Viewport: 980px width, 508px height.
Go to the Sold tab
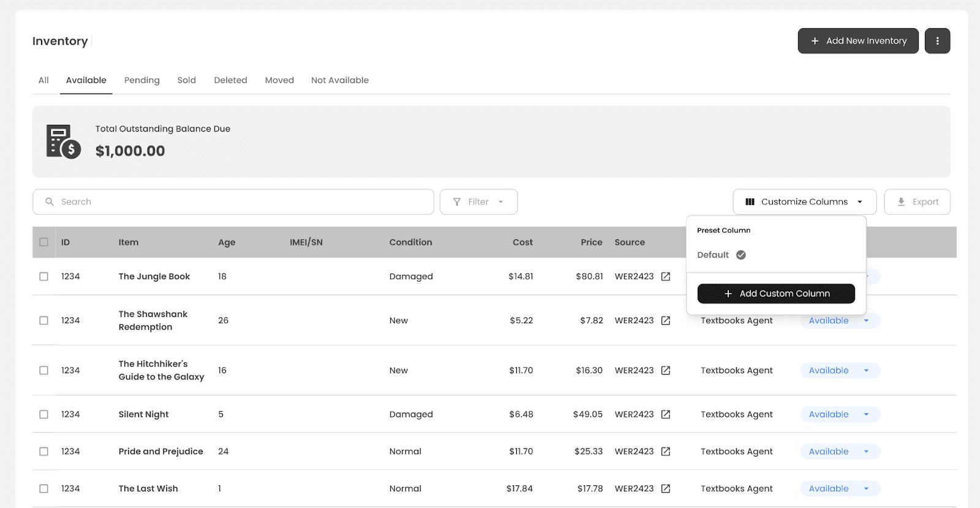click(187, 80)
